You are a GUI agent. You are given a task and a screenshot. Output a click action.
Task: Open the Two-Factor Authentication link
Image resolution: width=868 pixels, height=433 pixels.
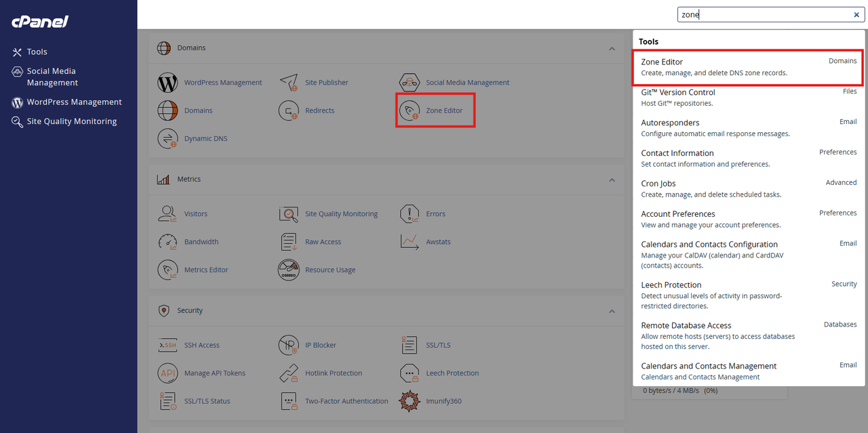(x=347, y=401)
